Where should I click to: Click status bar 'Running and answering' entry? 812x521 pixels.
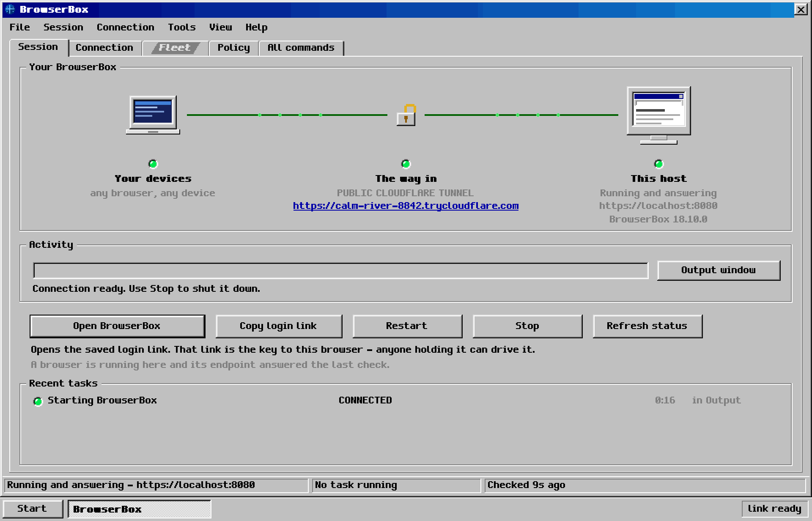point(156,485)
